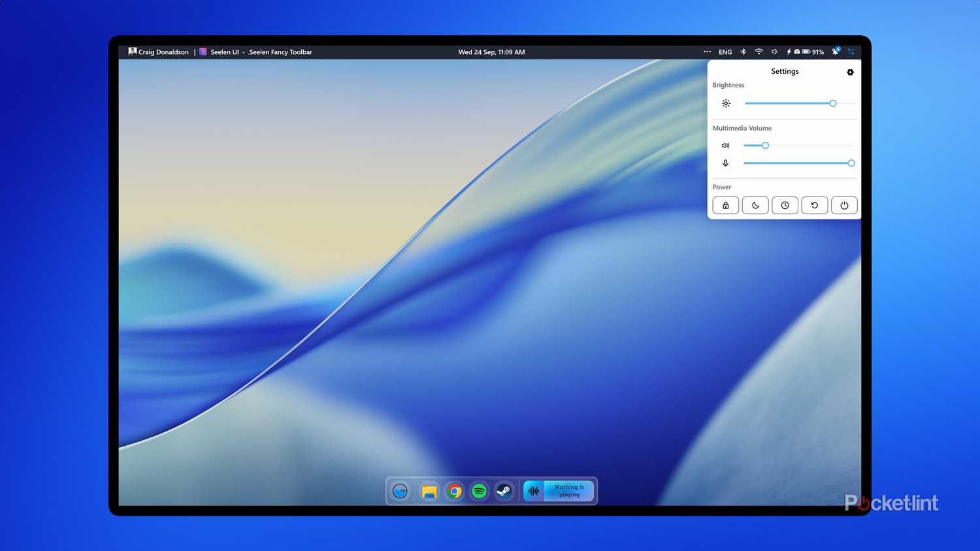Open File Explorer folder icon in dock
This screenshot has width=980, height=551.
click(429, 491)
